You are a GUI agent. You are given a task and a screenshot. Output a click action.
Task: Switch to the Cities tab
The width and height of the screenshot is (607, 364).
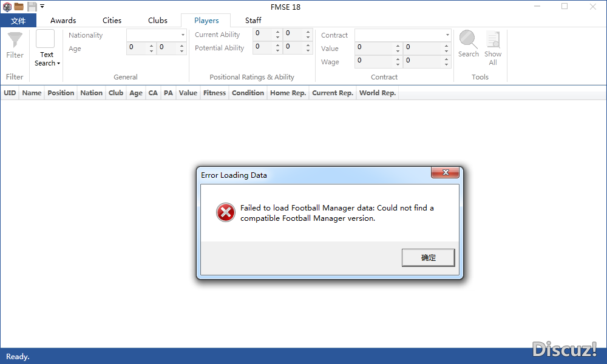point(112,21)
